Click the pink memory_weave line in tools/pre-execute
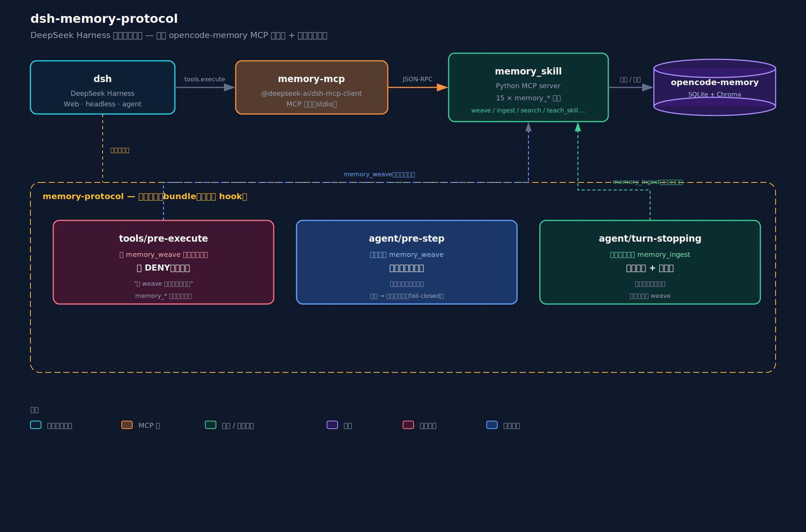806x532 pixels. [163, 255]
